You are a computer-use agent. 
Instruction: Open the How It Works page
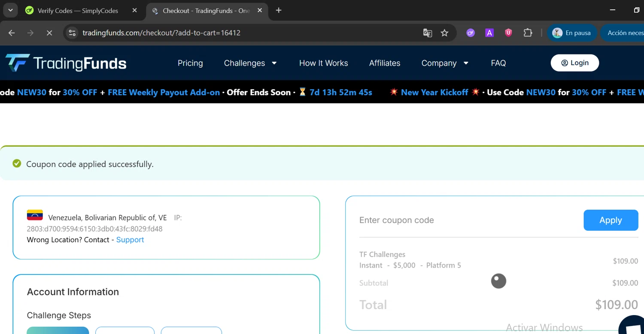click(323, 63)
